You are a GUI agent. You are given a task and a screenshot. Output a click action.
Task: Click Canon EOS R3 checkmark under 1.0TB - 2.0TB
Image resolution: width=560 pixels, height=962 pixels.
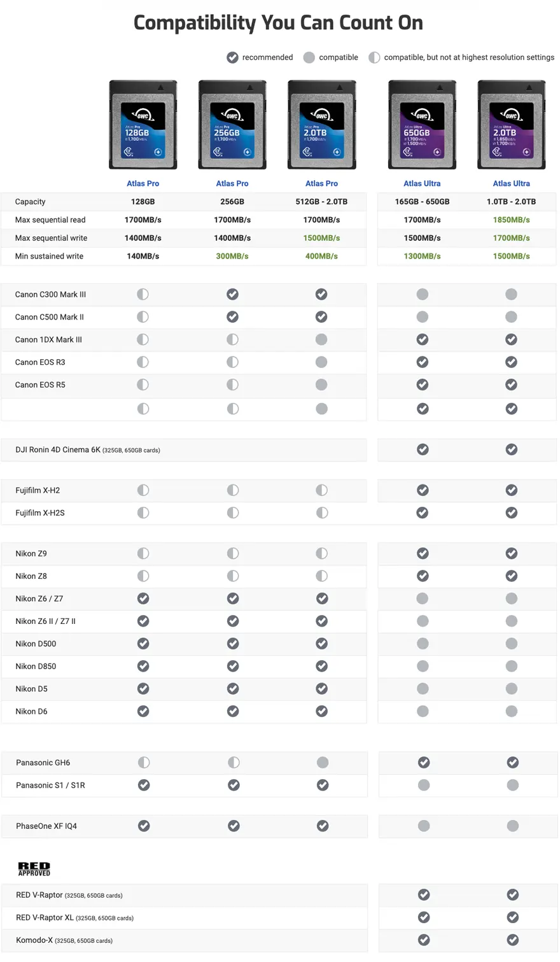pos(511,362)
